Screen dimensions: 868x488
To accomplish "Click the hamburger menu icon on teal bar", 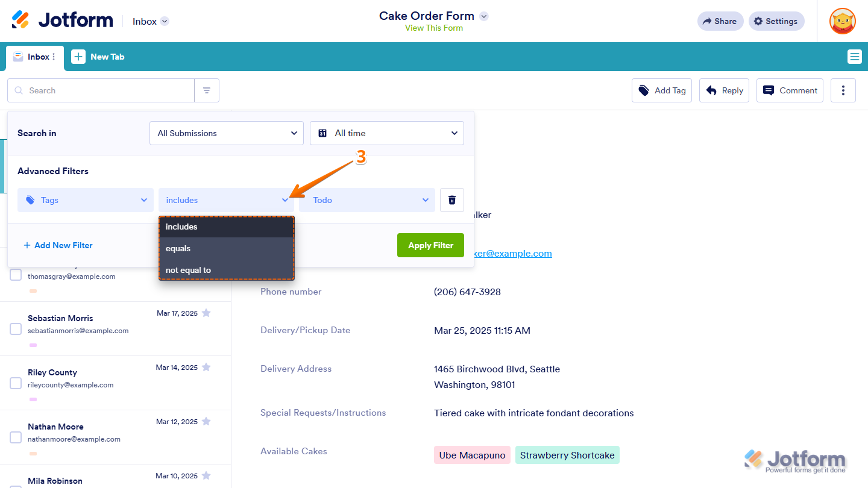I will point(854,56).
